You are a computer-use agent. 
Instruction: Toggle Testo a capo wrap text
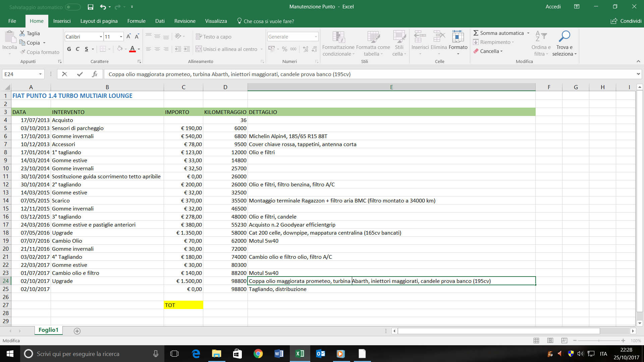214,37
